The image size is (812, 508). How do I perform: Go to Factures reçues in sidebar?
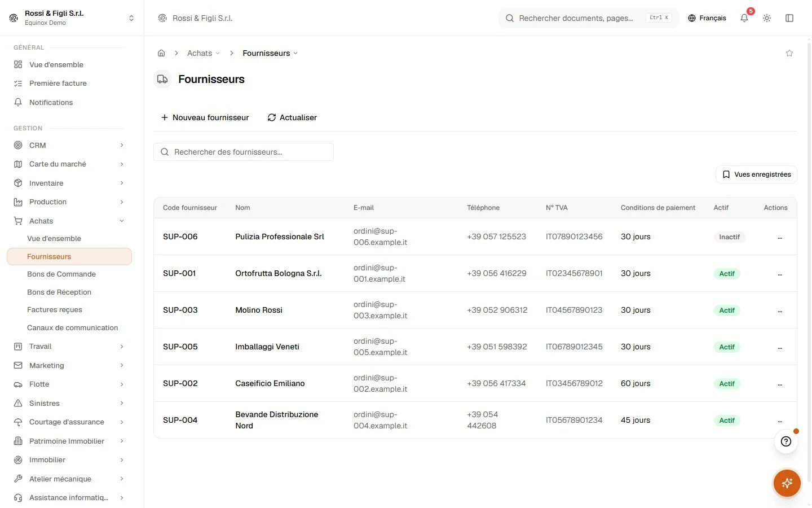tap(55, 310)
